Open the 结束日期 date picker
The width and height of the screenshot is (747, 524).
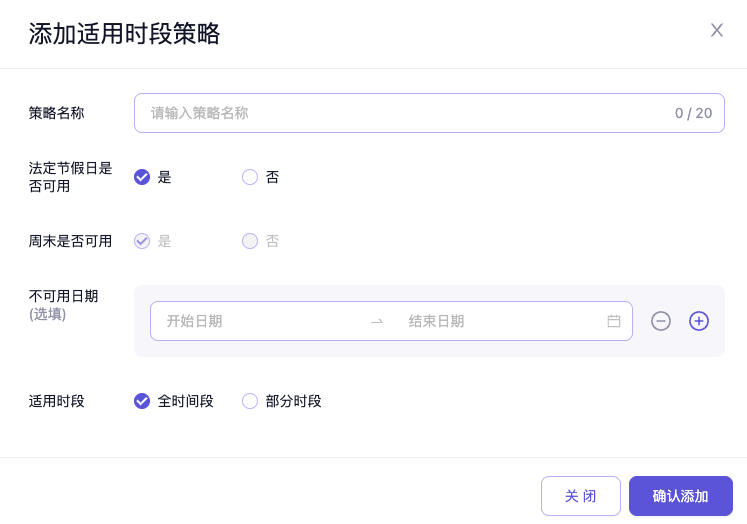click(490, 321)
